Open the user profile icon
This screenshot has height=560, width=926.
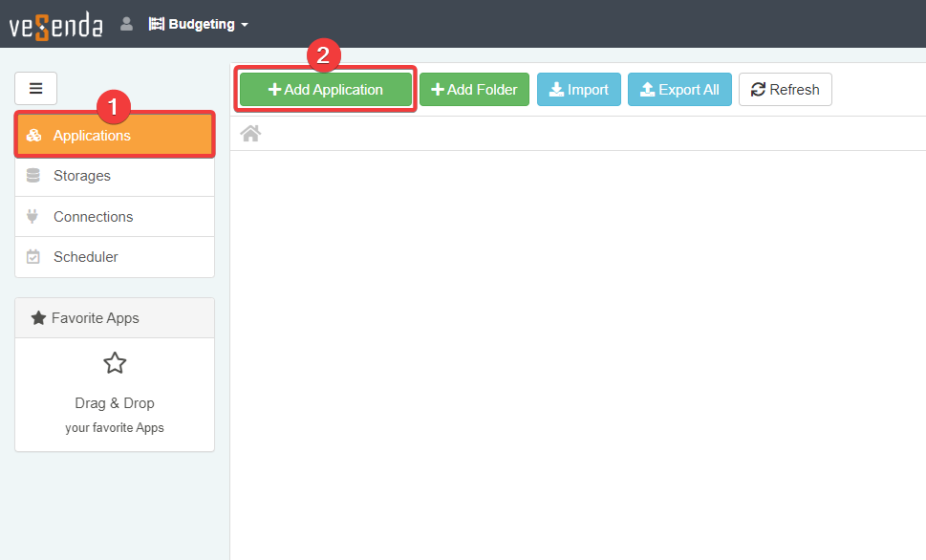click(x=126, y=24)
